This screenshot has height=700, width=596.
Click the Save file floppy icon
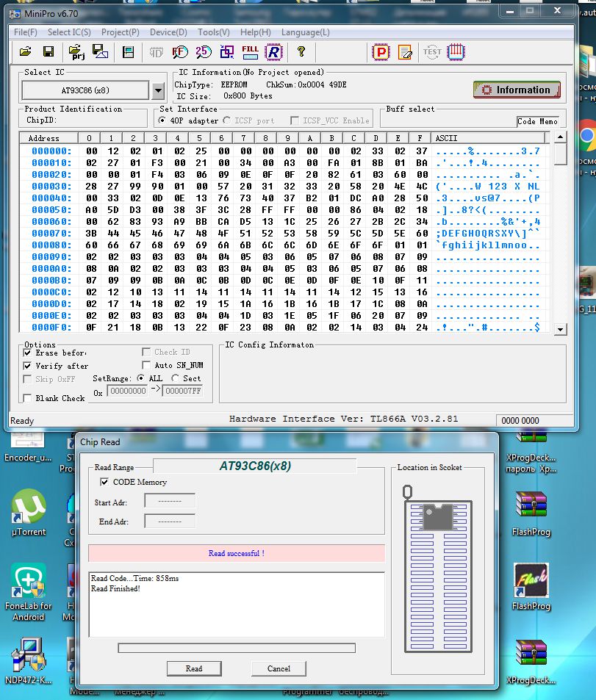coord(49,51)
